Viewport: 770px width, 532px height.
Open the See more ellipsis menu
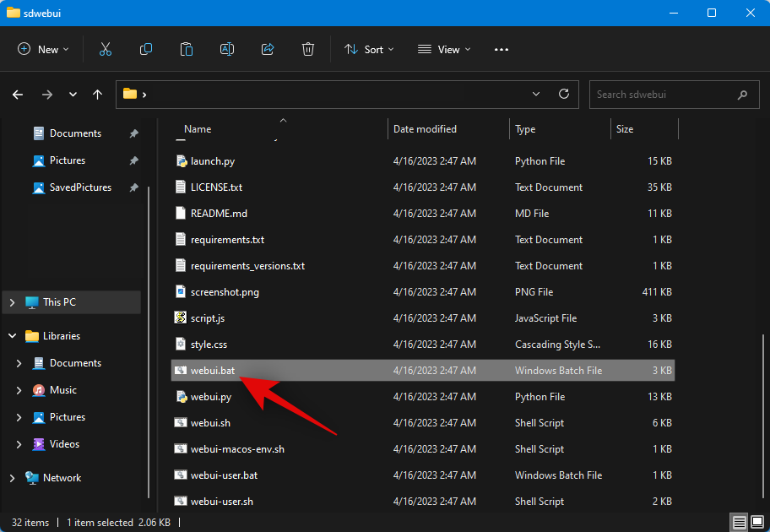click(502, 50)
